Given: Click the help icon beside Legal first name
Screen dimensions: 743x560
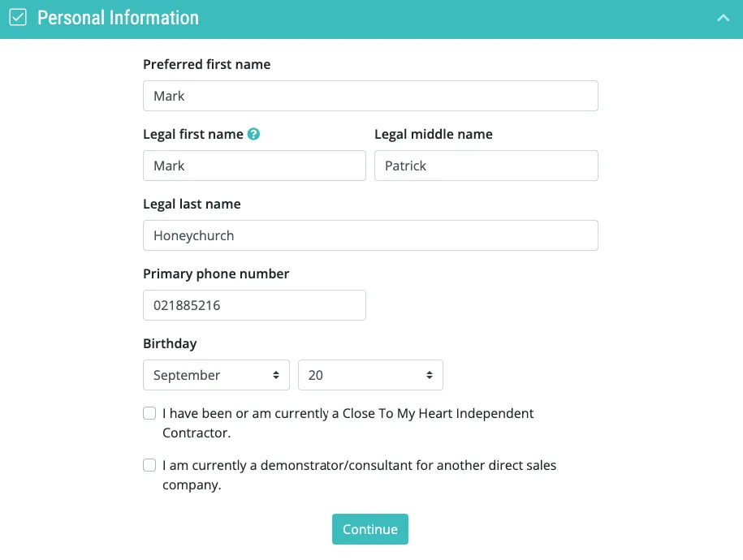Looking at the screenshot, I should 253,134.
